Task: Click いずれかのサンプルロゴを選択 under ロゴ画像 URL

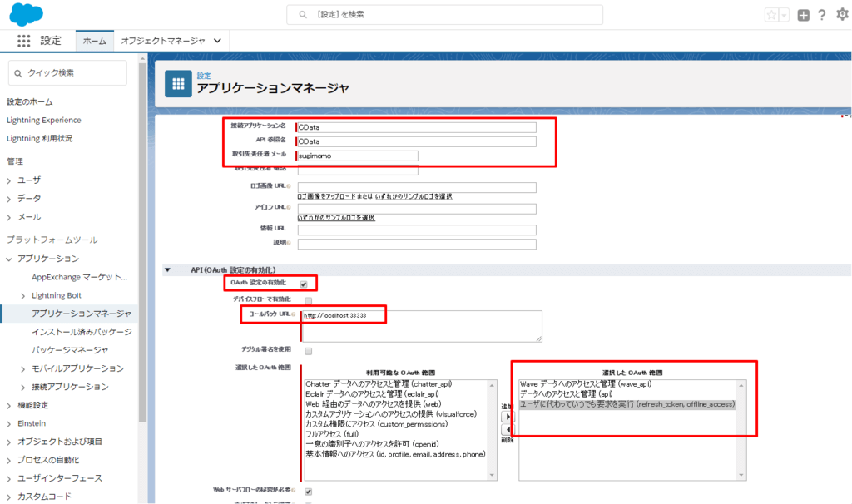Action: 414,196
